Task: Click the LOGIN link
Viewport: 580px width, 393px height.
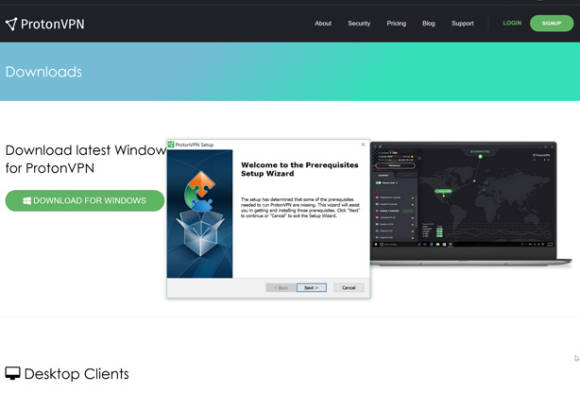Action: [512, 23]
